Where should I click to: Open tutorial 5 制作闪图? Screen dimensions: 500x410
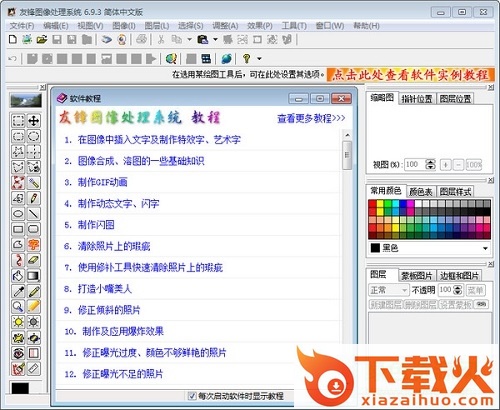[96, 225]
